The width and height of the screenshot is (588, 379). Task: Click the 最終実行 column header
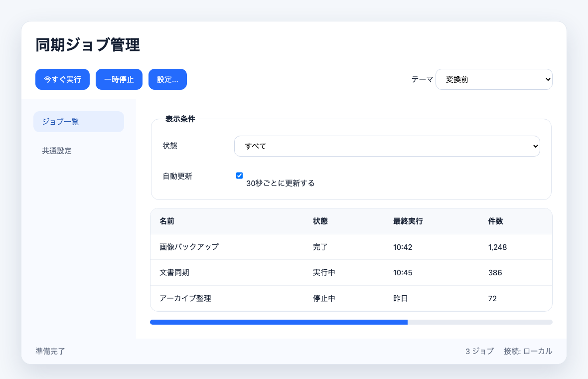point(408,221)
